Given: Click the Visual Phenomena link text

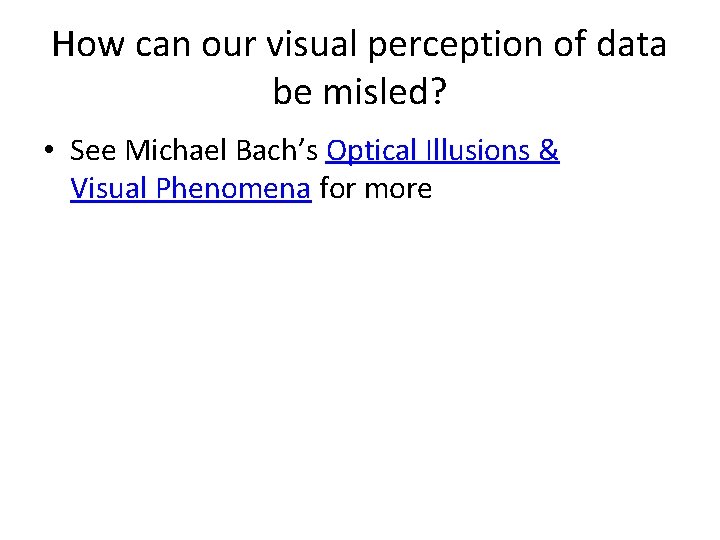Looking at the screenshot, I should click(190, 187).
